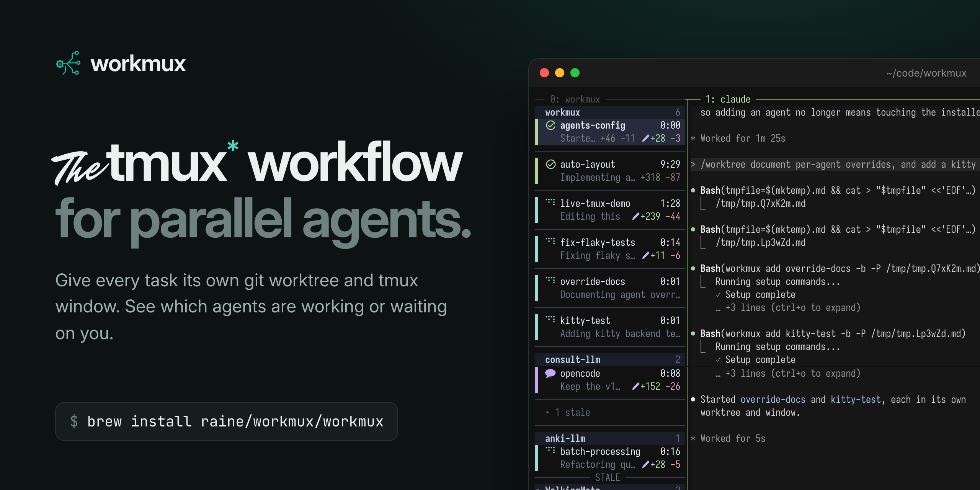Click the spinner icon beside batch-processing
The width and height of the screenshot is (980, 490).
tap(550, 449)
